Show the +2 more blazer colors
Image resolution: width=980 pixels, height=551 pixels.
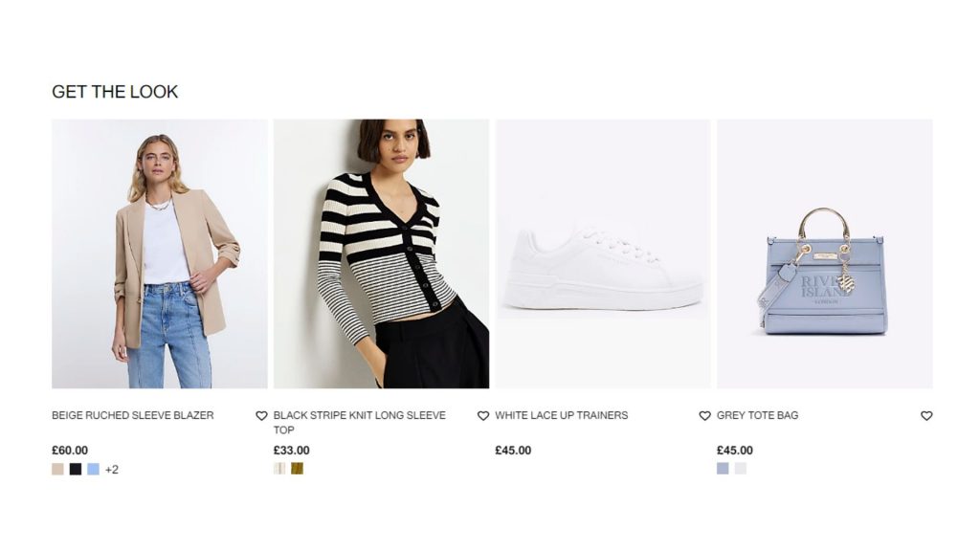click(x=112, y=470)
